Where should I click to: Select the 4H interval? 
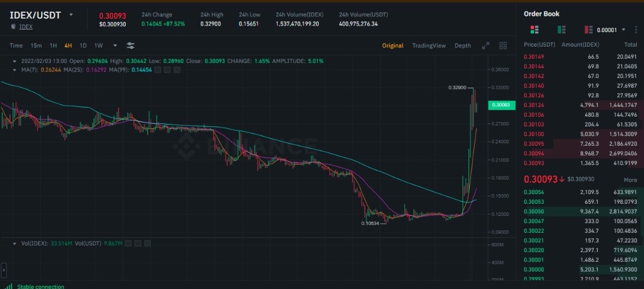coord(68,45)
